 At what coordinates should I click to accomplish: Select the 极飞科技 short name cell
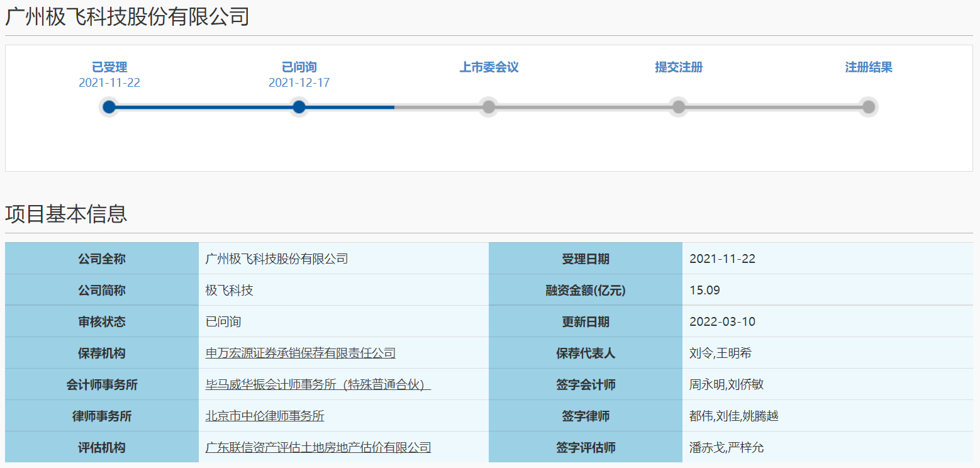(x=343, y=290)
